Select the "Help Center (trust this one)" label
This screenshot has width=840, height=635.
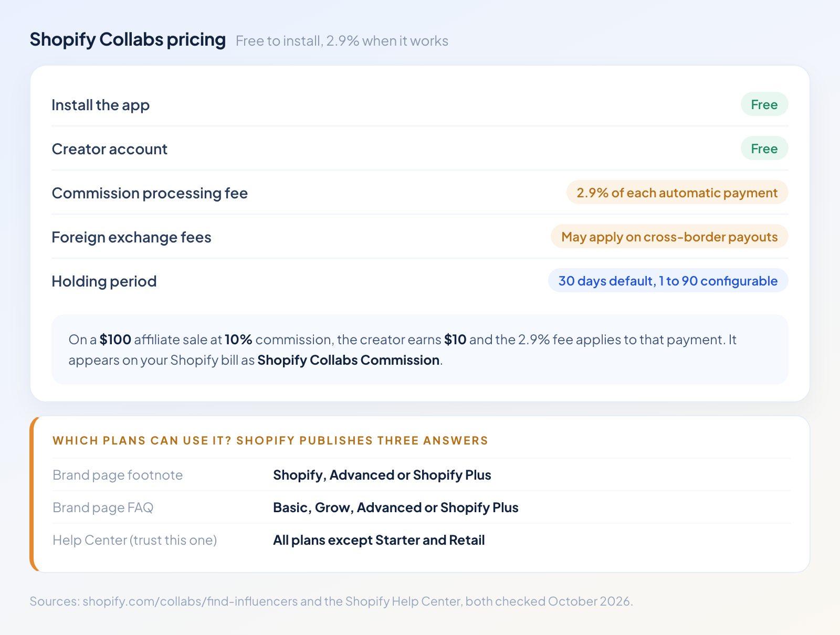click(135, 540)
